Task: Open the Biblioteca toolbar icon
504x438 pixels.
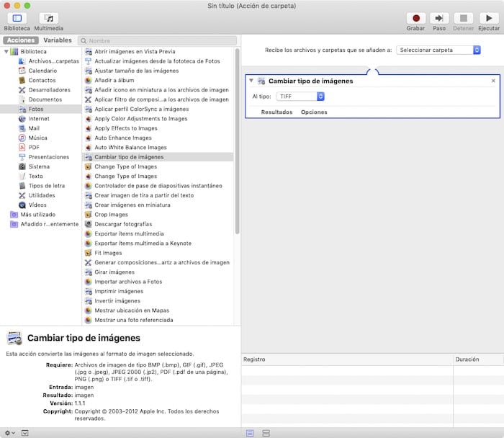Action: 17,18
